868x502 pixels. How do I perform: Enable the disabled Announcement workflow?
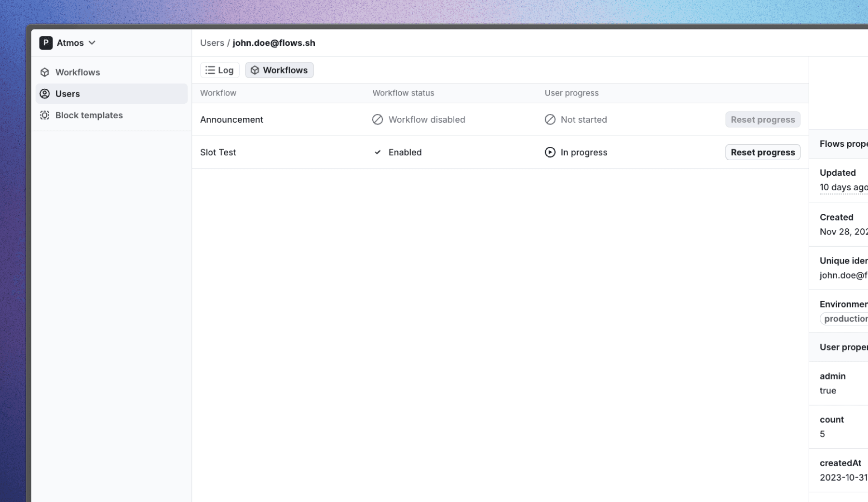point(419,119)
